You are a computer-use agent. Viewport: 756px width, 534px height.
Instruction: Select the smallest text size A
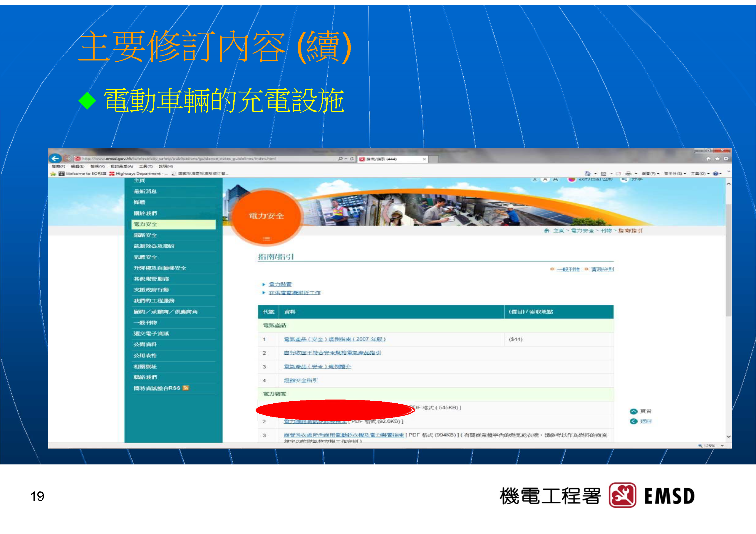coord(535,179)
